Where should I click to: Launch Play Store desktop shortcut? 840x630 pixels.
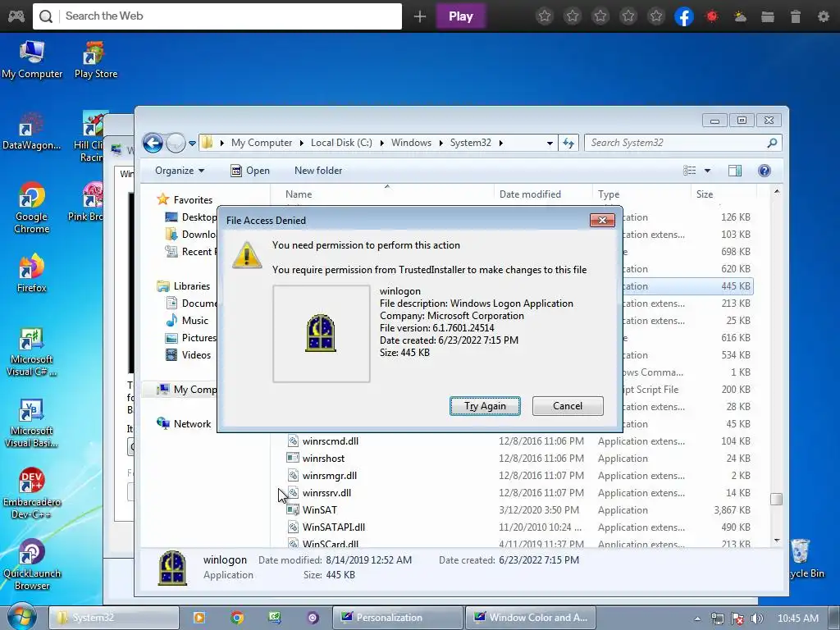pyautogui.click(x=95, y=59)
